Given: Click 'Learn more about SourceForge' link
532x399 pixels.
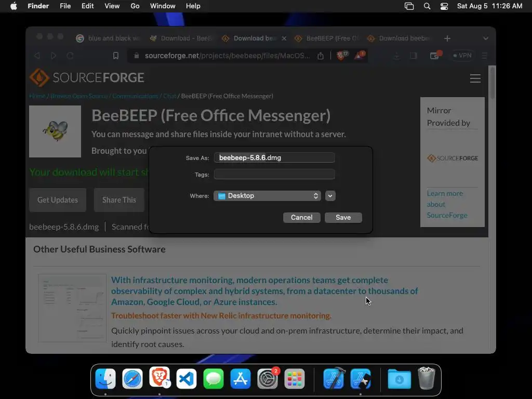Looking at the screenshot, I should (x=447, y=204).
